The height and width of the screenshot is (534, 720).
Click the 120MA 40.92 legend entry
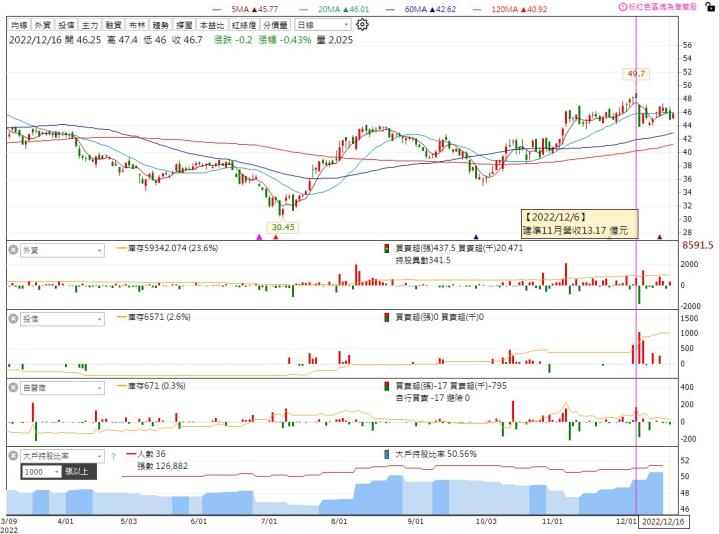tap(510, 9)
